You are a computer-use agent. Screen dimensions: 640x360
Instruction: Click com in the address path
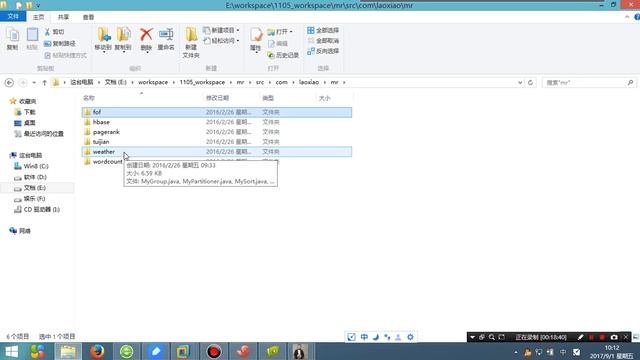pos(281,82)
